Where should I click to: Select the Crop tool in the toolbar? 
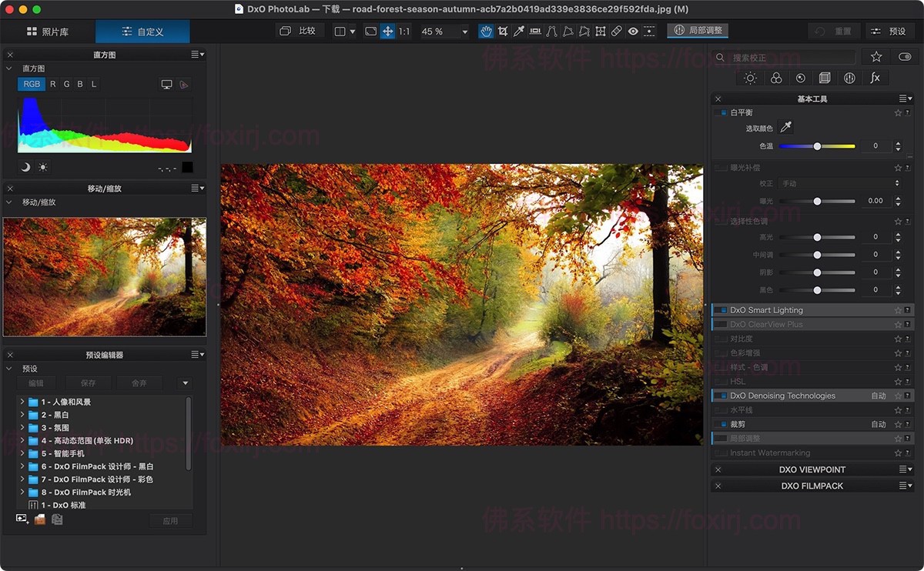[x=503, y=31]
